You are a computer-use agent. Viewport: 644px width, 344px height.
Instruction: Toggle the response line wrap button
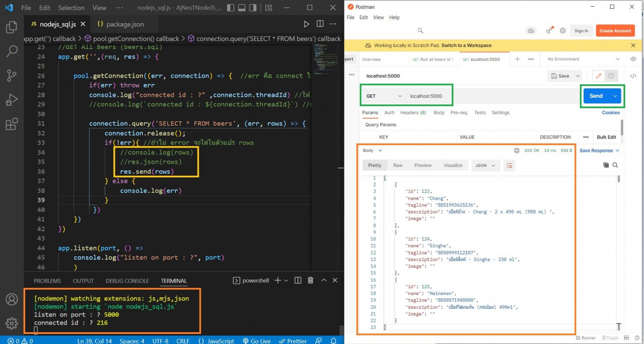[509, 166]
